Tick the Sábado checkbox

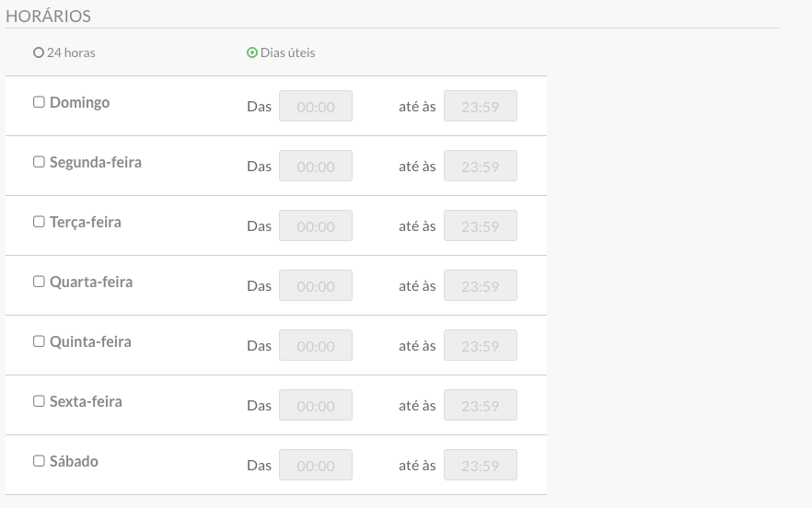tap(39, 461)
